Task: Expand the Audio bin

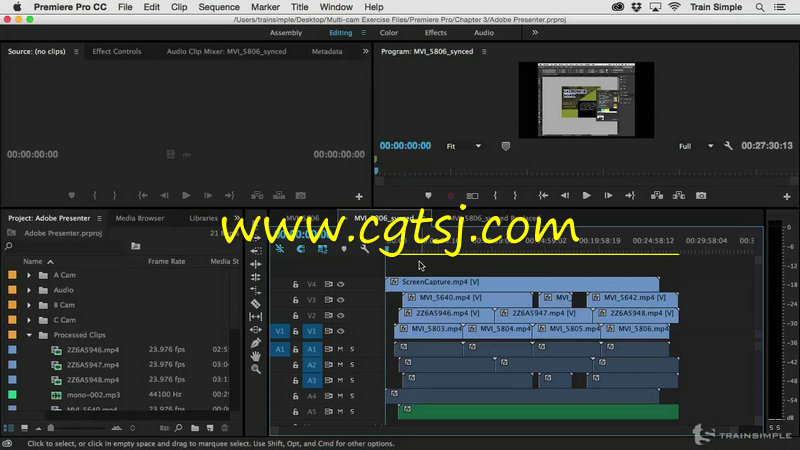Action: (x=29, y=290)
